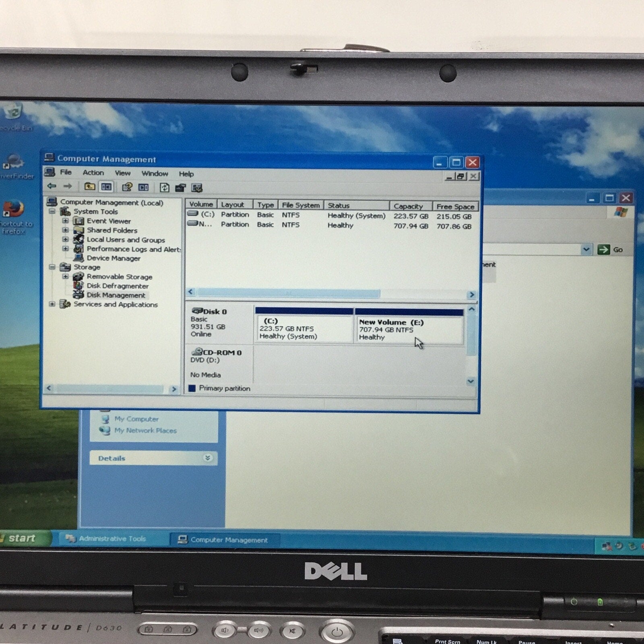
Task: Toggle the Show/Hide Console Tree button
Action: coord(106,187)
